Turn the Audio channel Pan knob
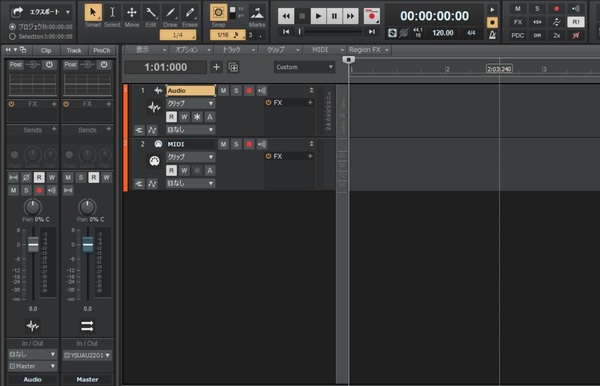Image resolution: width=600 pixels, height=386 pixels. tap(33, 207)
